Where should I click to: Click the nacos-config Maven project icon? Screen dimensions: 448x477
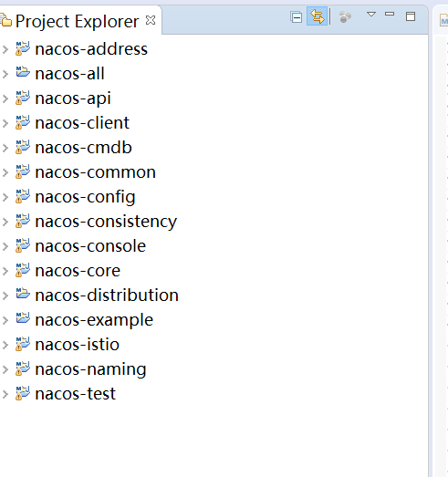click(23, 196)
